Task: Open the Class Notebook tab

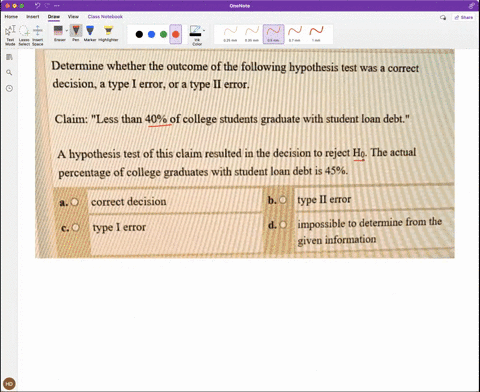Action: point(105,17)
